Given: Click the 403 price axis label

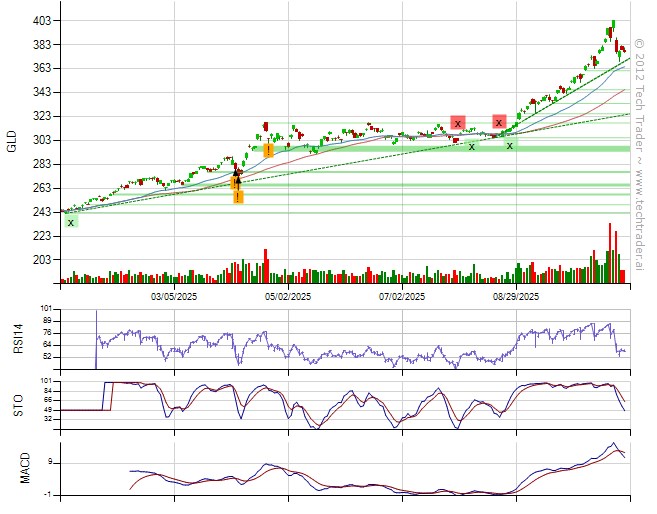Looking at the screenshot, I should (30, 20).
